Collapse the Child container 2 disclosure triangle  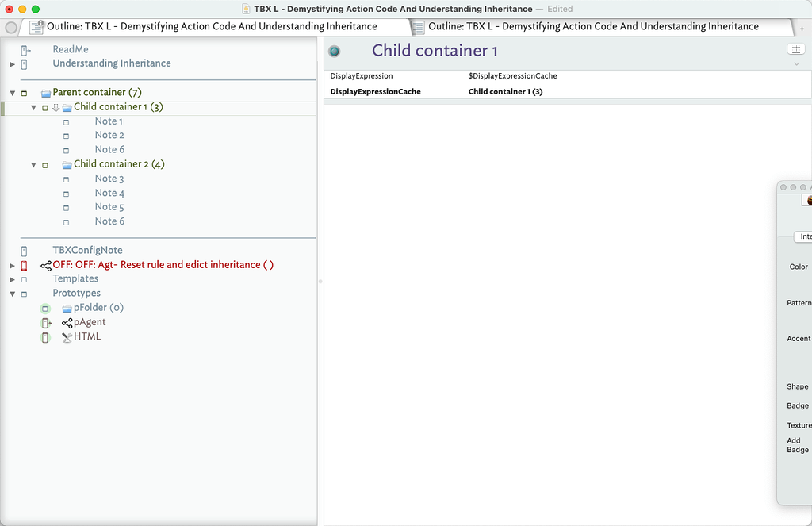tap(34, 163)
